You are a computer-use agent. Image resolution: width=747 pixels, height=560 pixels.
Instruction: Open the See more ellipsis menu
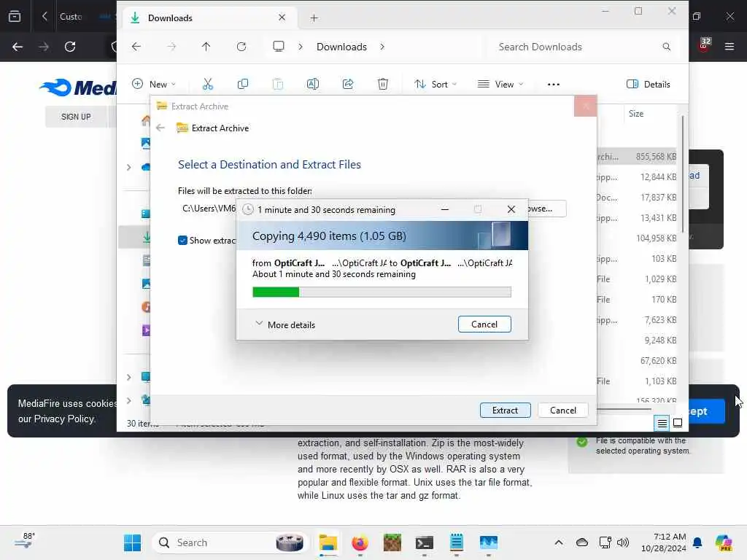(553, 85)
